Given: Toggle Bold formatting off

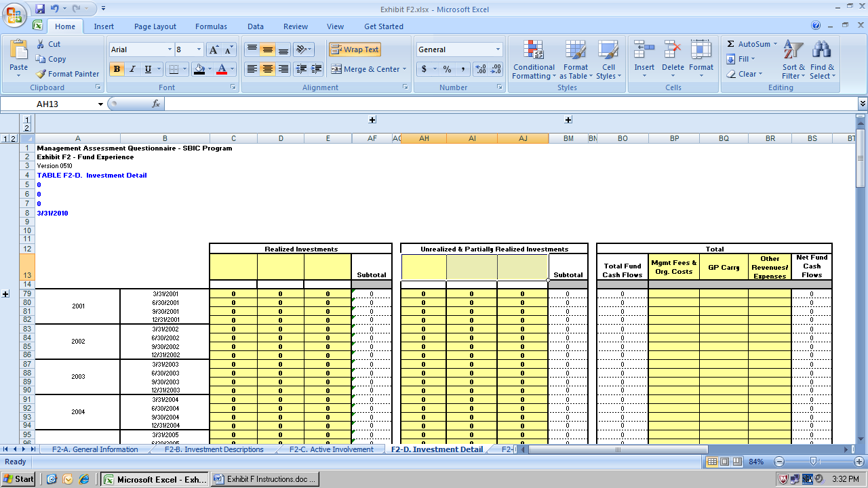Looking at the screenshot, I should pyautogui.click(x=117, y=69).
